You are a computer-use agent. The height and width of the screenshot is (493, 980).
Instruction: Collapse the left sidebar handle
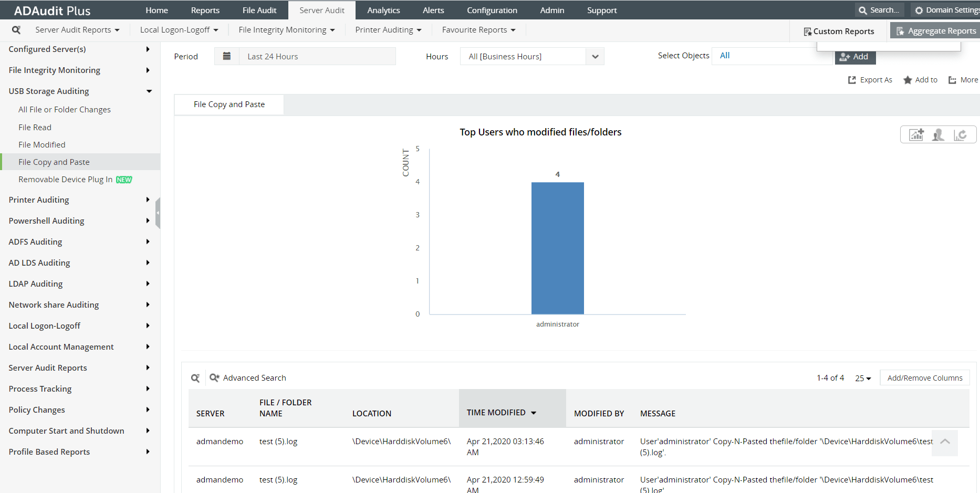[x=158, y=213]
